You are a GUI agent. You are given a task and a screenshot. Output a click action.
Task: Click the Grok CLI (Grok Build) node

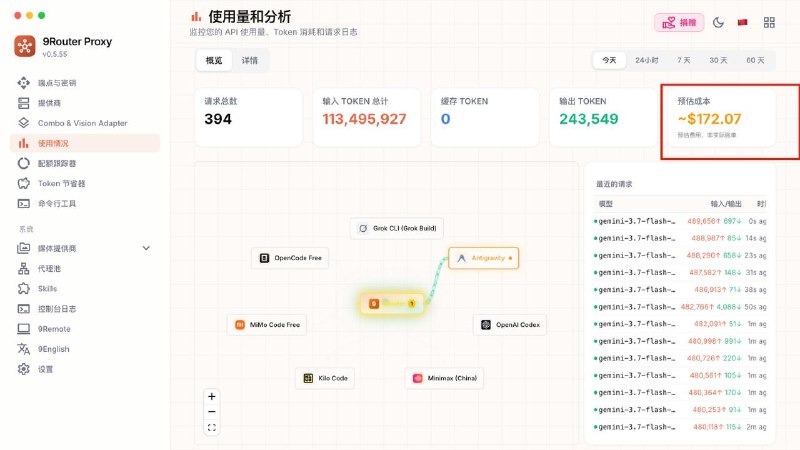(397, 228)
